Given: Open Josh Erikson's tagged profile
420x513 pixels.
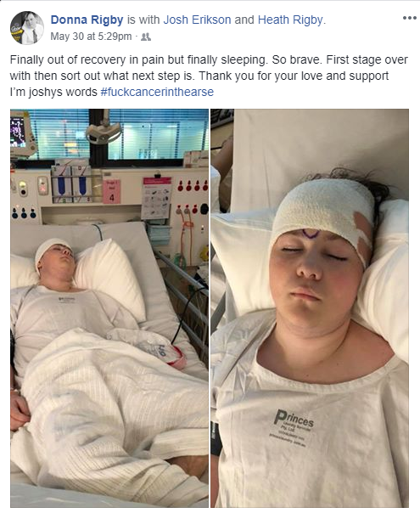Looking at the screenshot, I should (197, 20).
